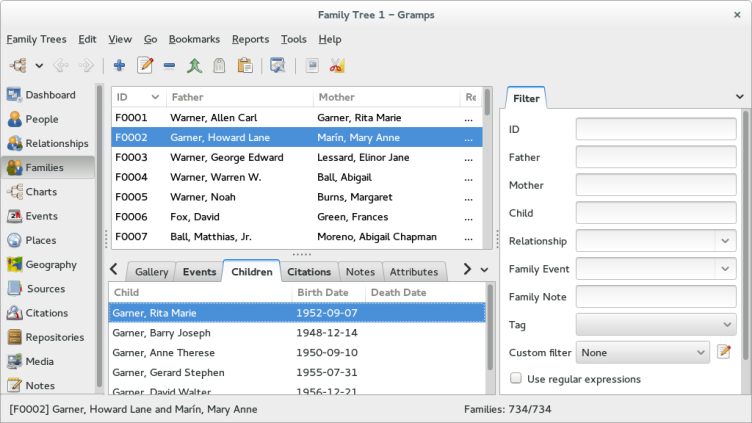Click the scissors tools icon
The height and width of the screenshot is (423, 752).
pyautogui.click(x=337, y=65)
